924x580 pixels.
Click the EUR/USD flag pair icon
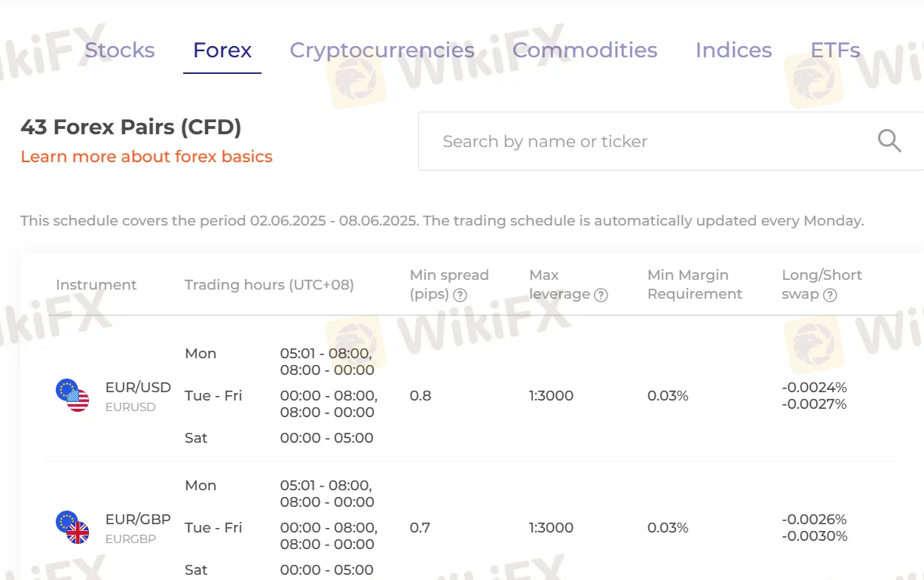[72, 395]
